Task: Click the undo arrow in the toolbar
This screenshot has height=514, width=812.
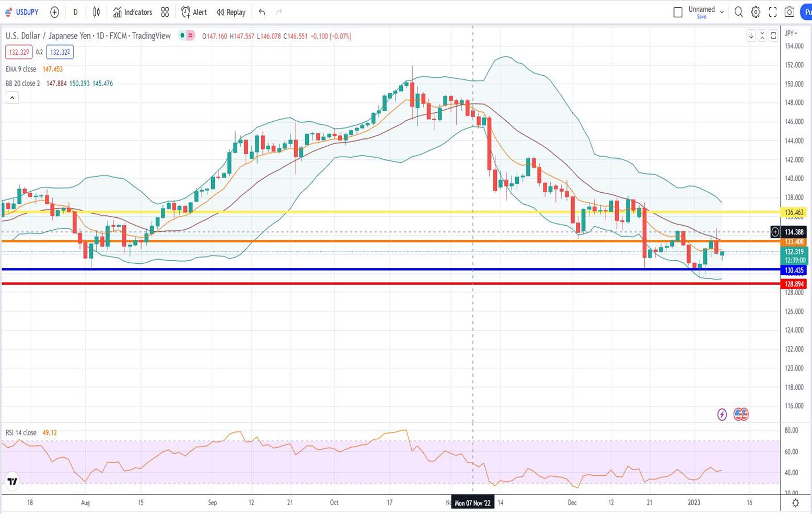Action: point(262,12)
